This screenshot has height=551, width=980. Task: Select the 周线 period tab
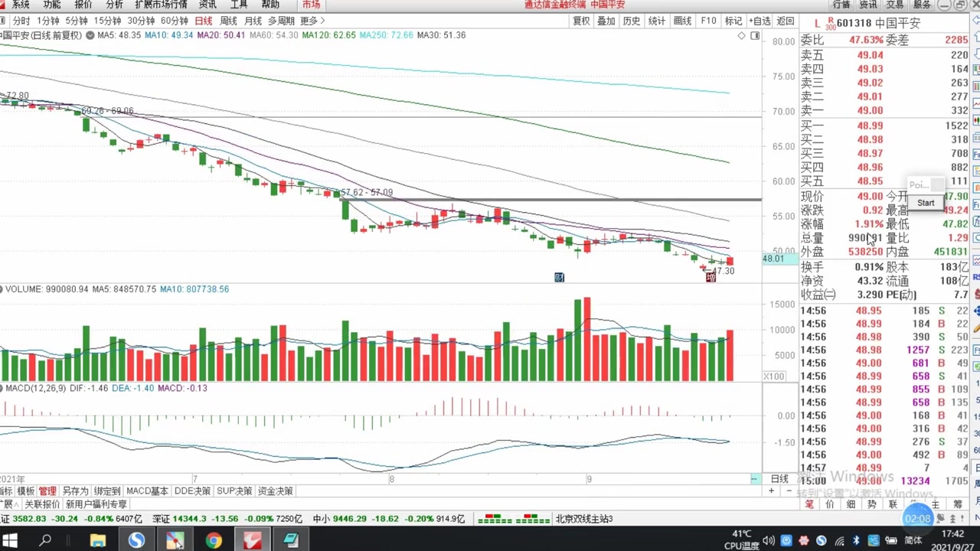pos(228,21)
